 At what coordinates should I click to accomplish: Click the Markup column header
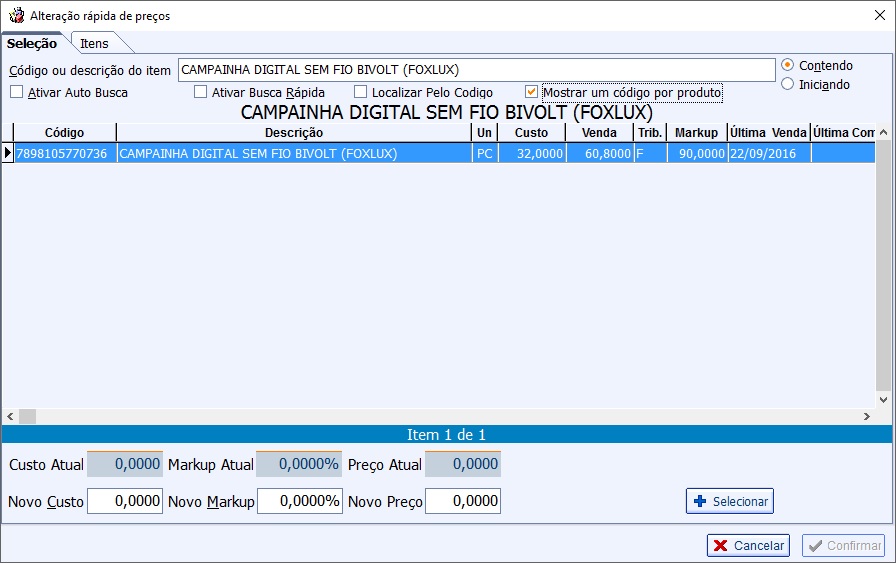tap(697, 133)
